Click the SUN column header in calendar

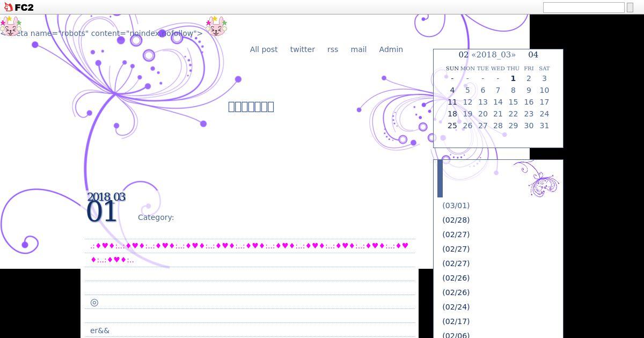452,68
